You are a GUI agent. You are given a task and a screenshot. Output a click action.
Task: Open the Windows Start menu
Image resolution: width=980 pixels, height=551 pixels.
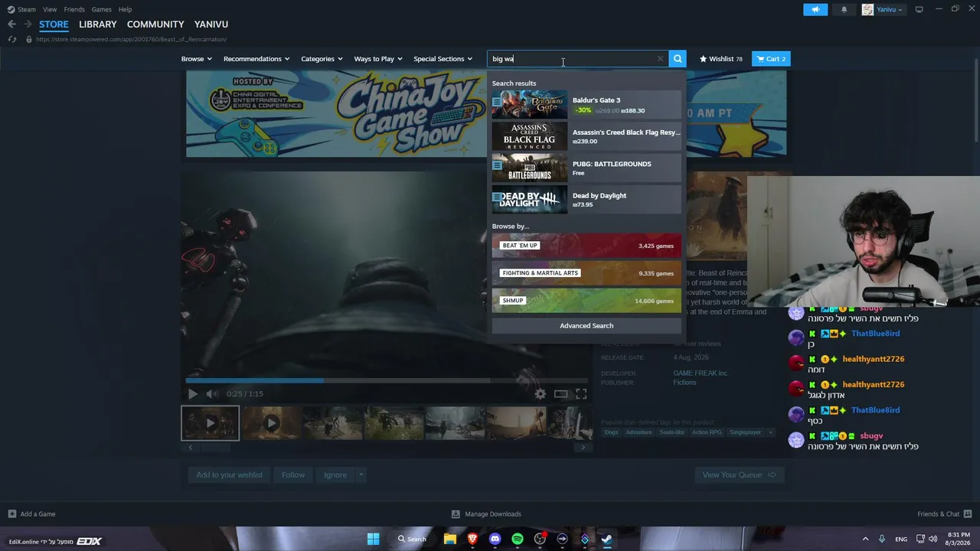coord(373,540)
